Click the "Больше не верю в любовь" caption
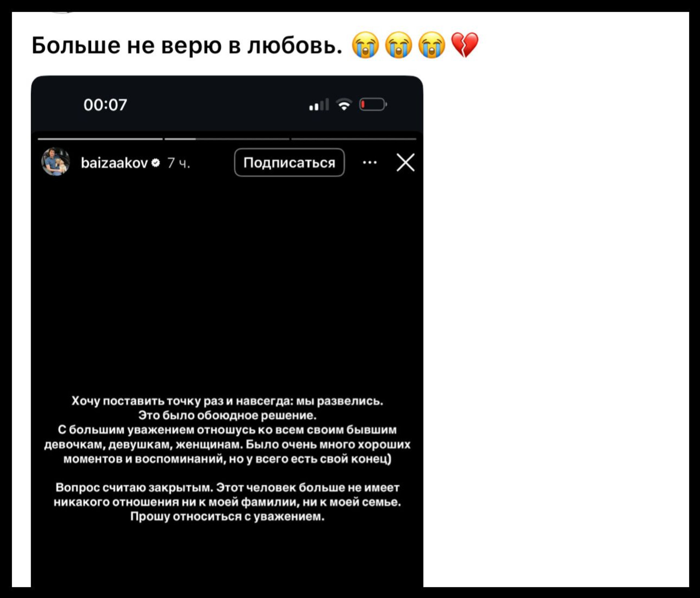This screenshot has width=700, height=598. (x=187, y=46)
